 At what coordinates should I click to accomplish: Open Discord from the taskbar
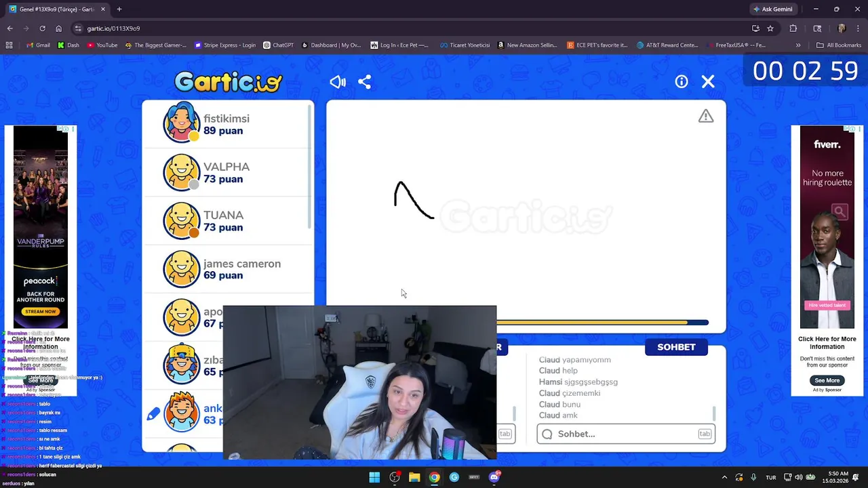pos(494,477)
